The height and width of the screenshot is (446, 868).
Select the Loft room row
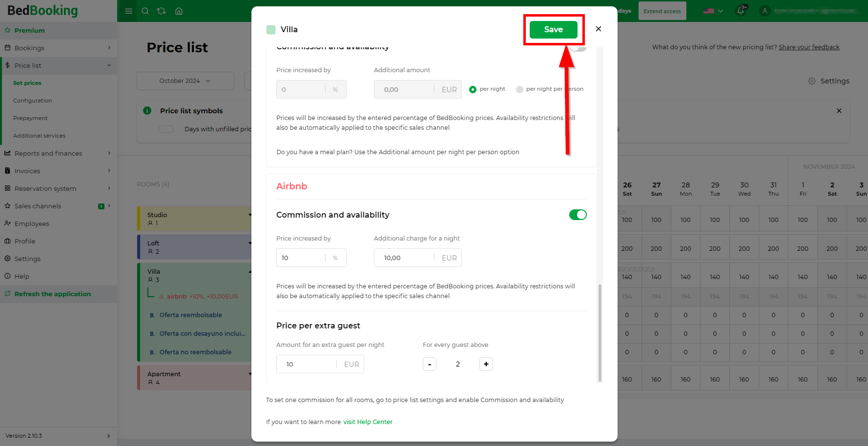pyautogui.click(x=194, y=247)
